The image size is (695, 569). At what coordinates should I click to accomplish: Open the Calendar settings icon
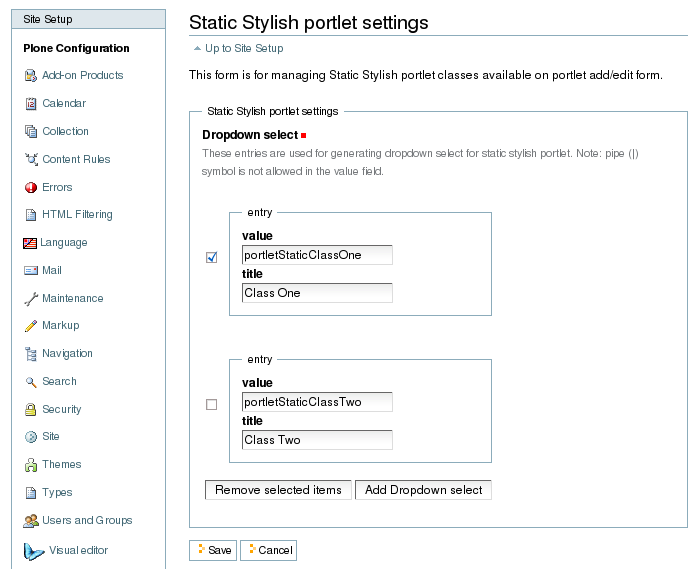(x=31, y=104)
